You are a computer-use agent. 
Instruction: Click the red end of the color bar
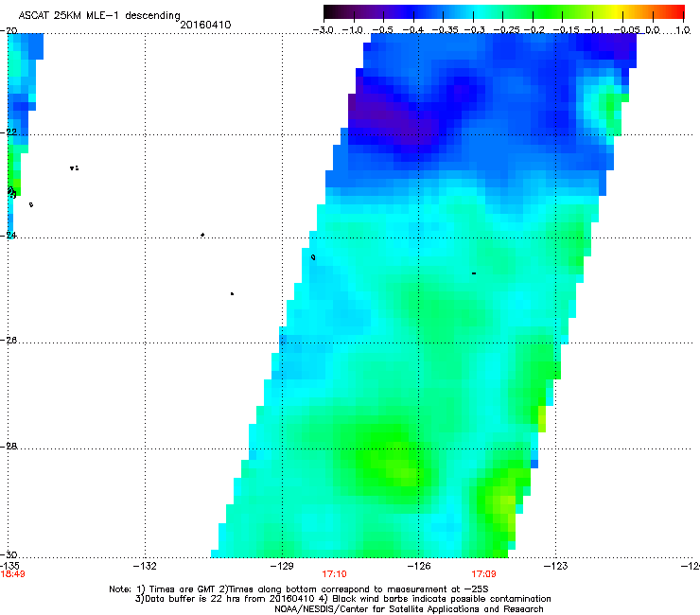point(677,11)
